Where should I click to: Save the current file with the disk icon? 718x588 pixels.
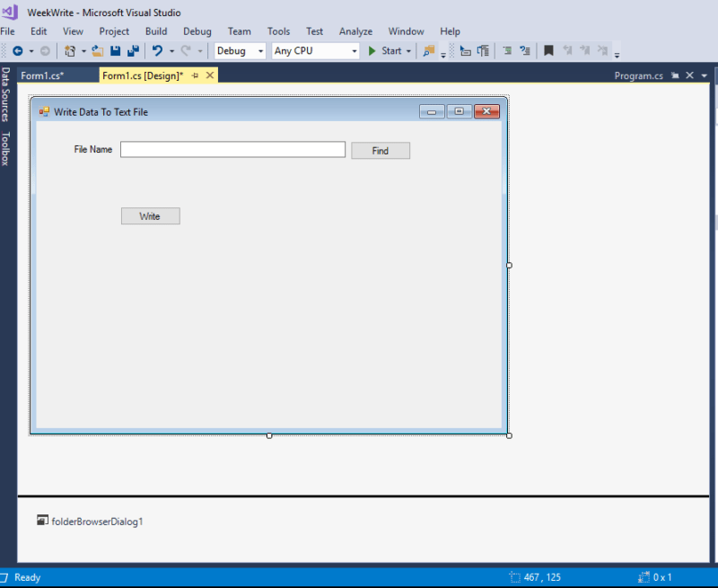click(116, 51)
